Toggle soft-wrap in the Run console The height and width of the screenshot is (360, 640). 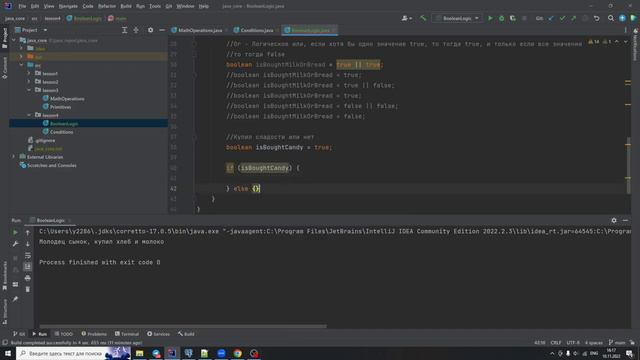pos(27,255)
